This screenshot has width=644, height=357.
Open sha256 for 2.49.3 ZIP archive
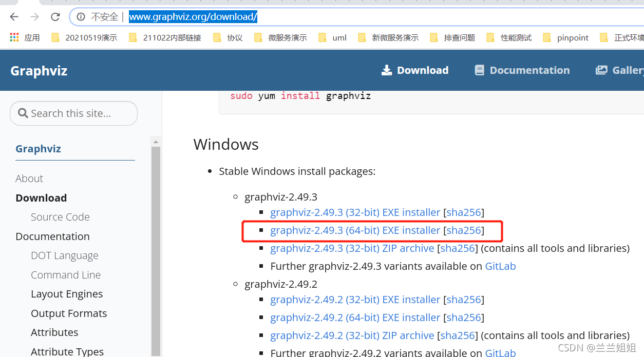coord(458,248)
